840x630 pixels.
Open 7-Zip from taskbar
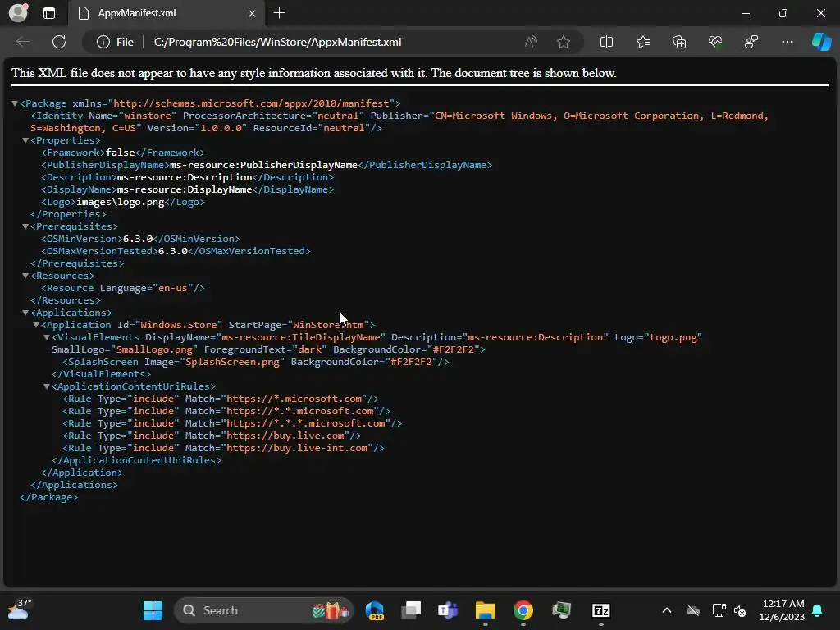coord(601,610)
